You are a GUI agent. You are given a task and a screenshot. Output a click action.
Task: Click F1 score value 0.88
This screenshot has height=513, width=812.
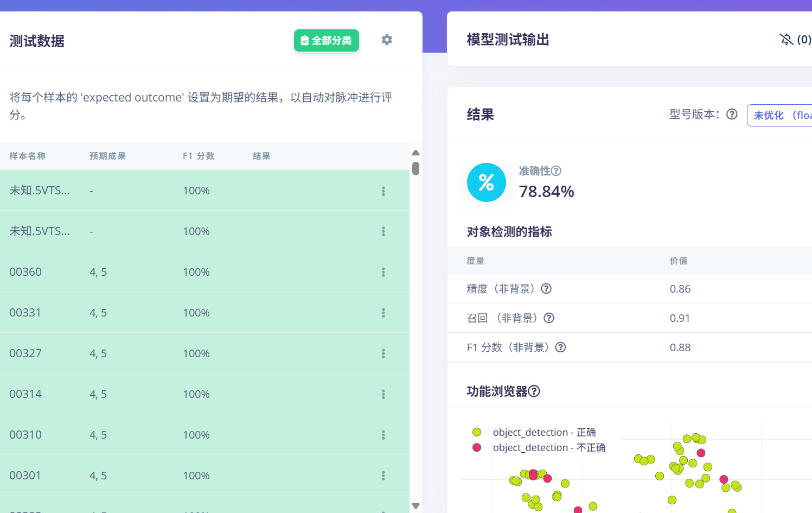click(680, 347)
